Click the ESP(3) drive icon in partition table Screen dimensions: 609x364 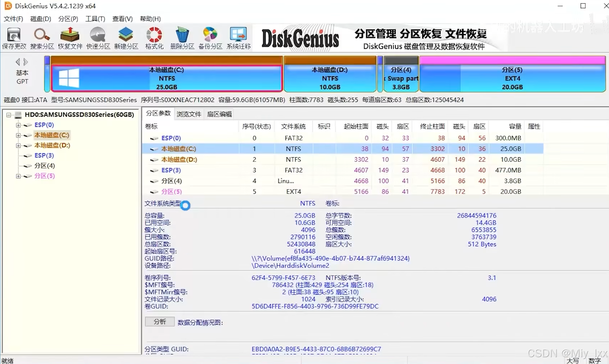click(x=154, y=171)
